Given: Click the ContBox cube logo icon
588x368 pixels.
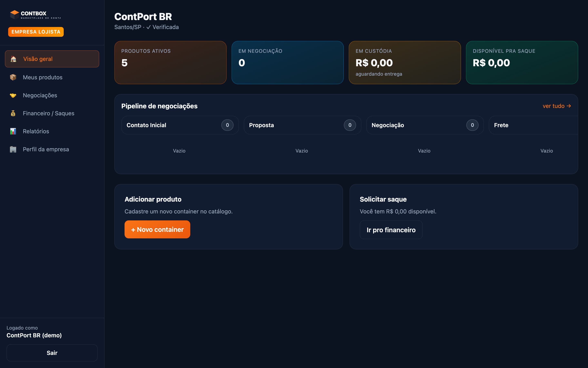Looking at the screenshot, I should 14,15.
